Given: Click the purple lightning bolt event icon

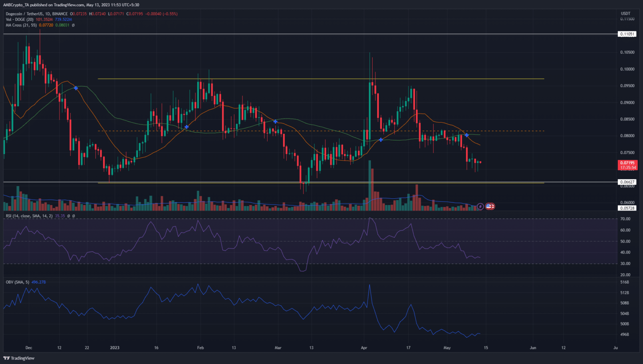Looking at the screenshot, I should click(x=481, y=206).
